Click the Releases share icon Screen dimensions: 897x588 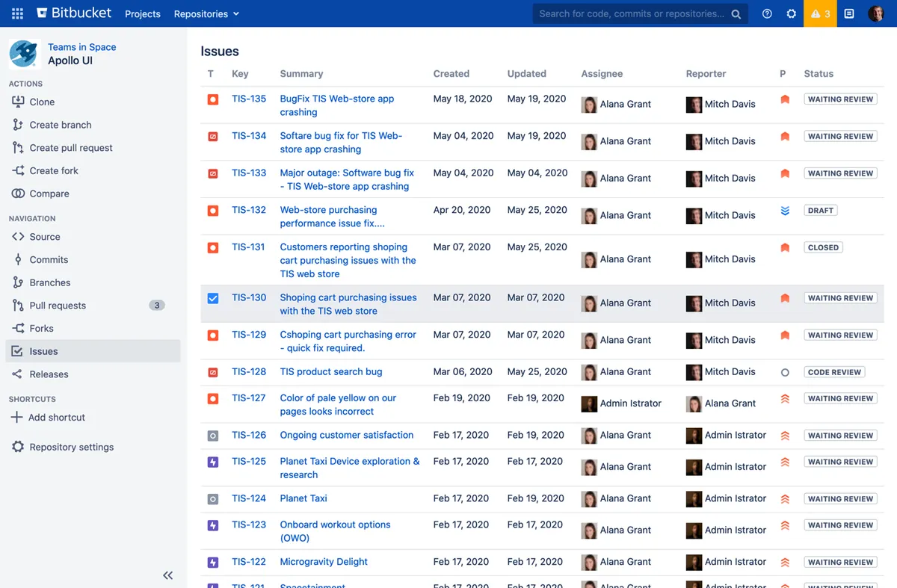(x=17, y=374)
